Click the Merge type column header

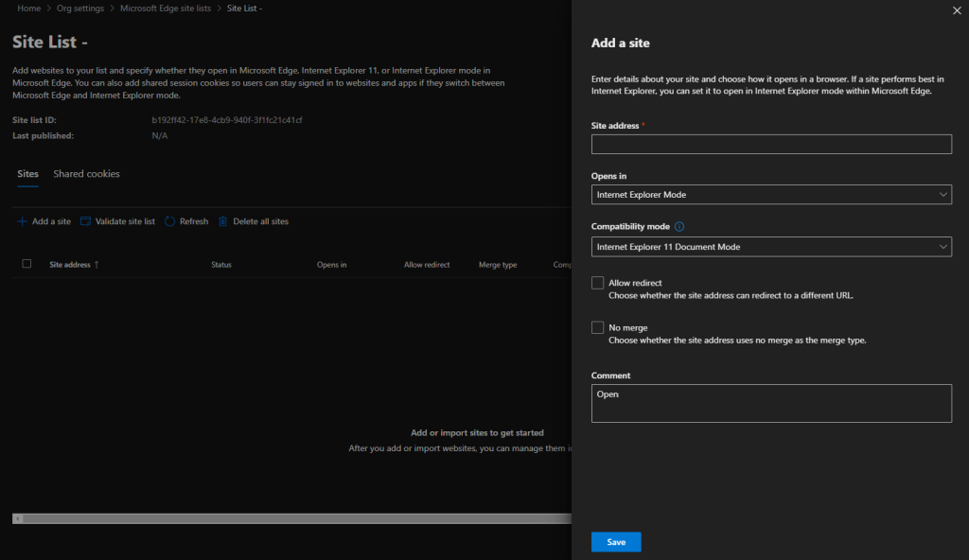[498, 265]
